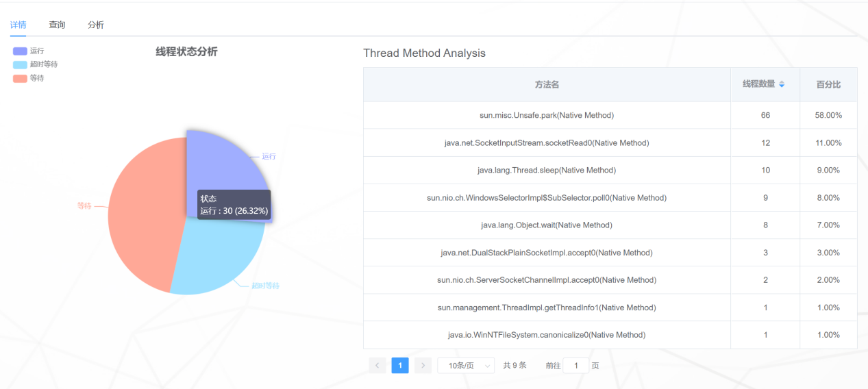868x389 pixels.
Task: Select DualStackPlainSocketImpl.accept0 method cell
Action: coord(547,253)
